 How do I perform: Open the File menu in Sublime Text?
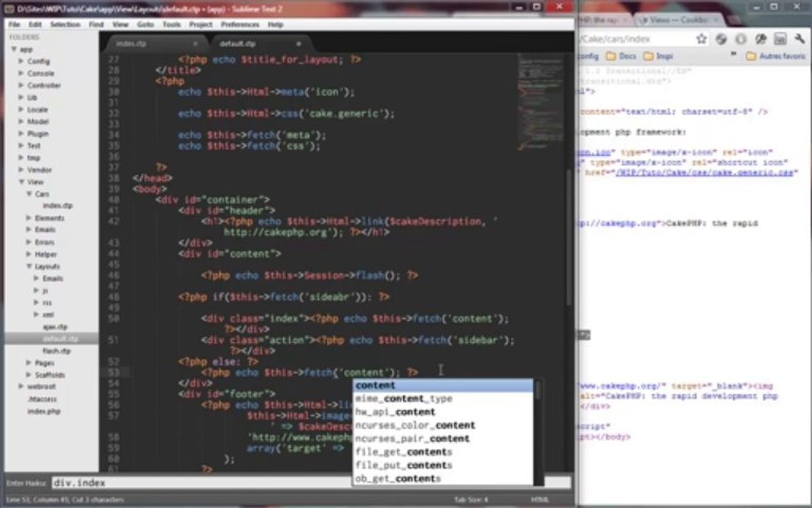pos(14,25)
